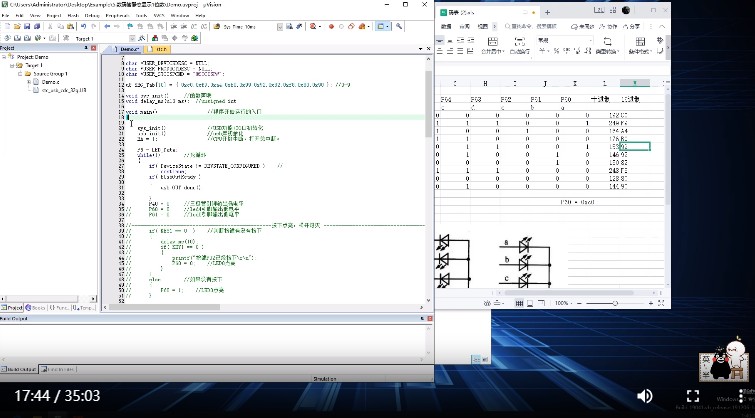The height and width of the screenshot is (418, 755).
Task: Open Manage Project Items colored blocks icon
Action: click(x=155, y=38)
